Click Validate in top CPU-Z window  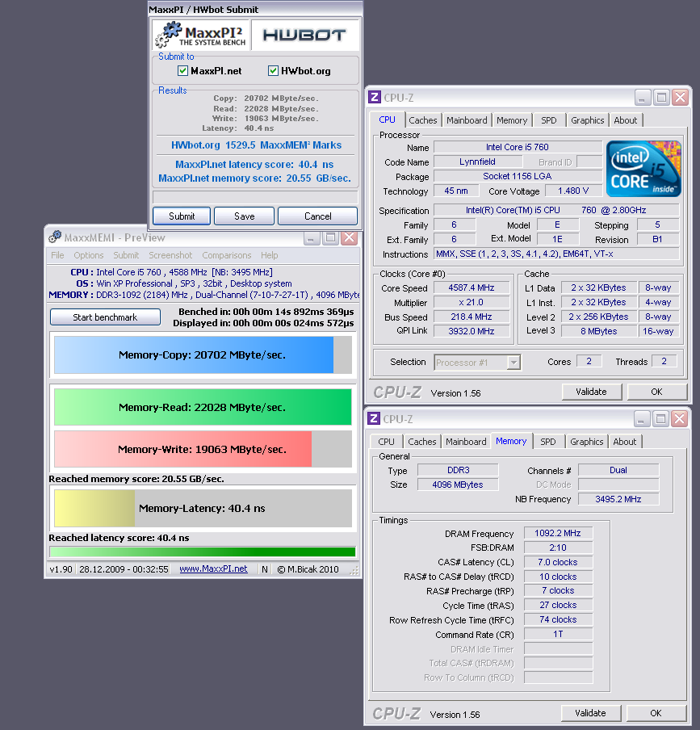[591, 392]
